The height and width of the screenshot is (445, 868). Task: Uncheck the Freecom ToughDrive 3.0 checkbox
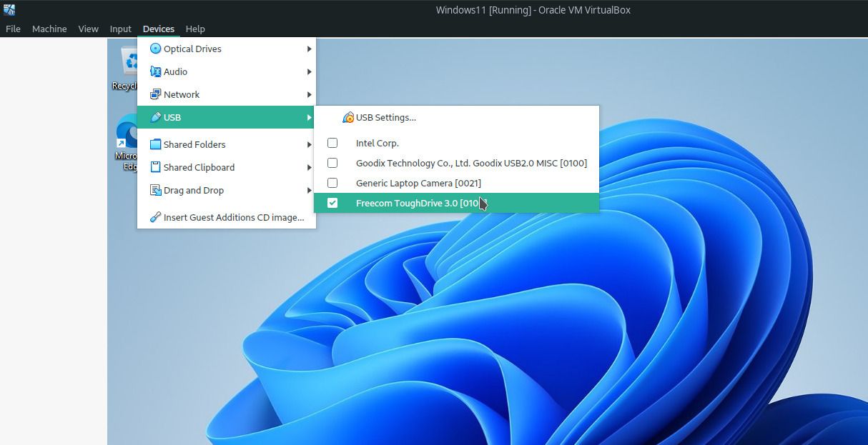pyautogui.click(x=332, y=203)
